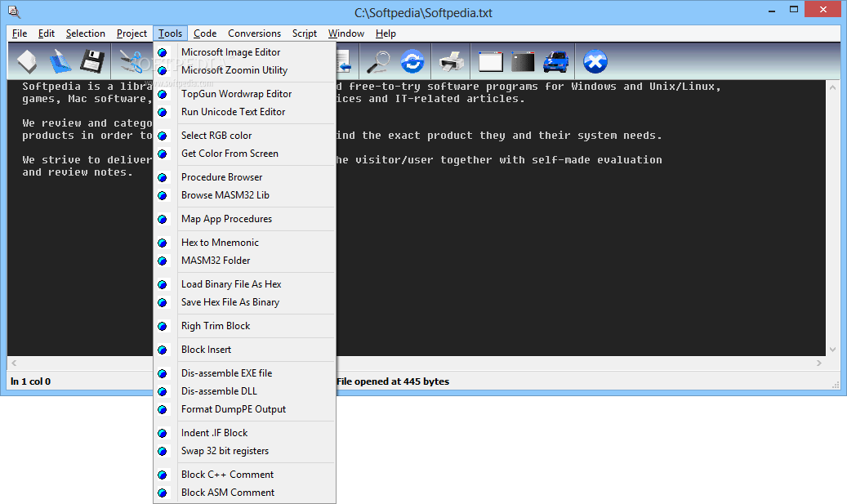
Task: Choose Dis-assemble DLL
Action: tap(244, 391)
